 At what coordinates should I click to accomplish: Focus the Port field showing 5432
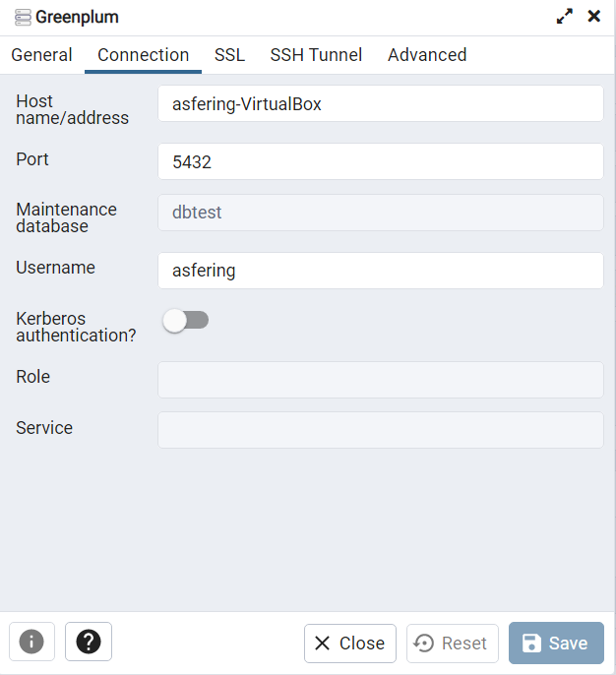coord(381,161)
